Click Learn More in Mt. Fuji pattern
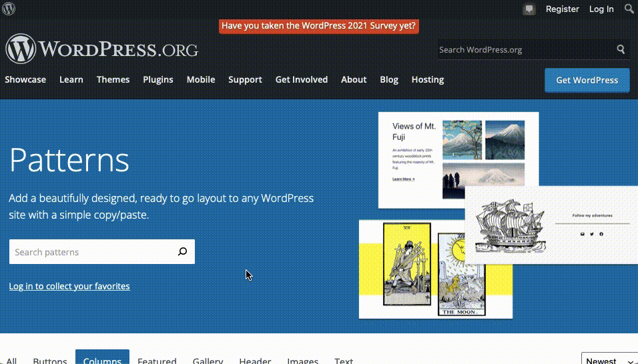638x364 pixels. pyautogui.click(x=403, y=179)
